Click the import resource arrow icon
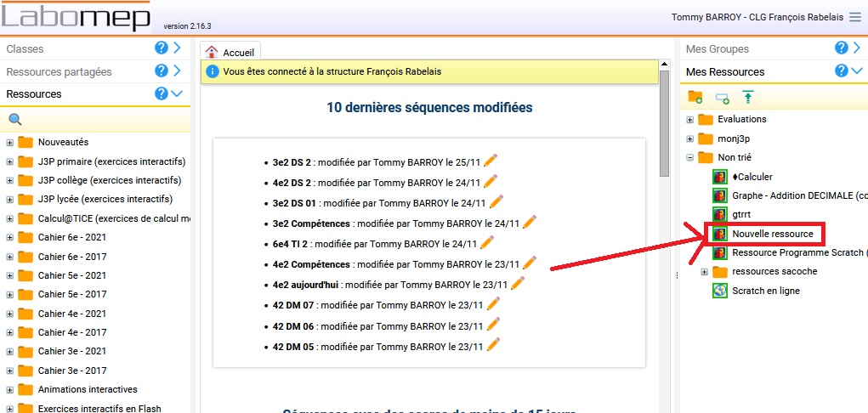This screenshot has width=868, height=413. [x=747, y=97]
